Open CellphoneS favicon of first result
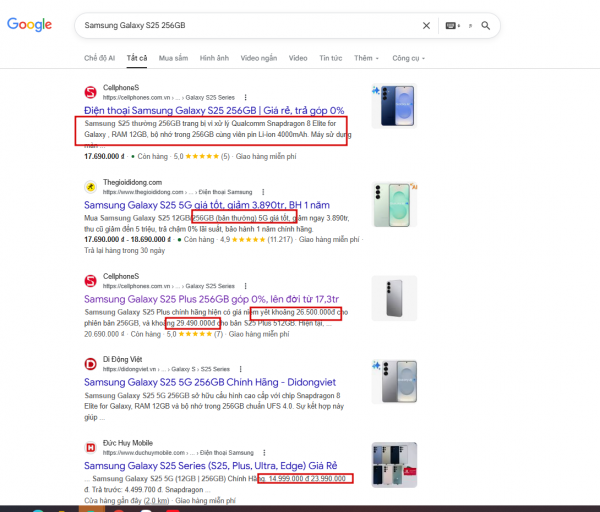The width and height of the screenshot is (600, 512). click(x=90, y=92)
